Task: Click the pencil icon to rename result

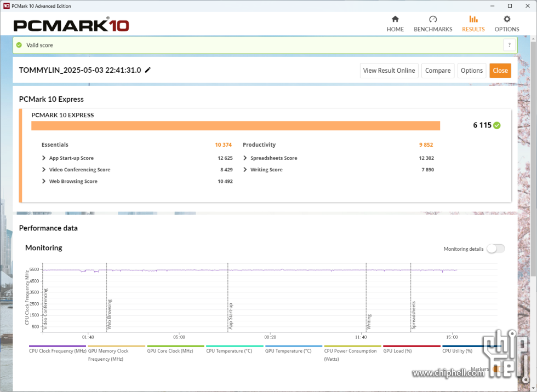Action: tap(147, 70)
